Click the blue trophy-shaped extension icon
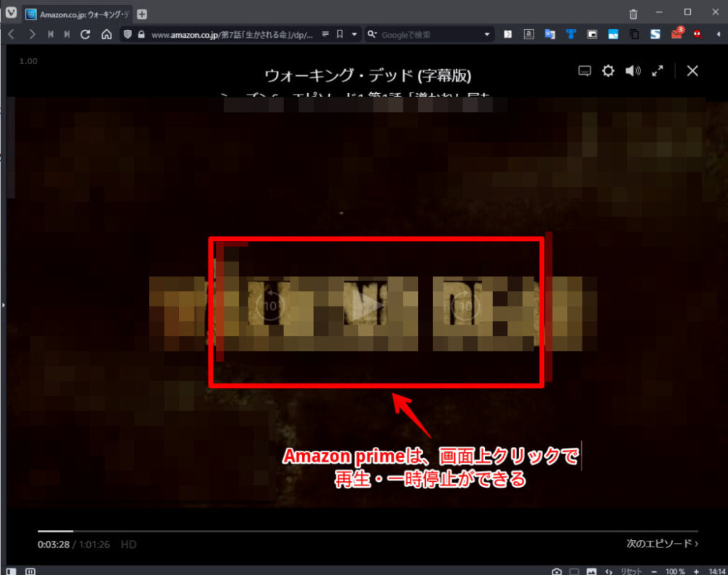 571,34
